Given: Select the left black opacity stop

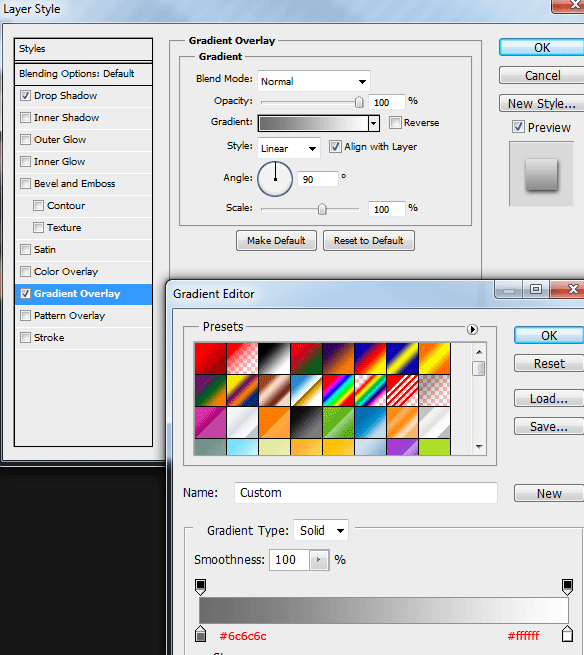Looking at the screenshot, I should pyautogui.click(x=201, y=587).
